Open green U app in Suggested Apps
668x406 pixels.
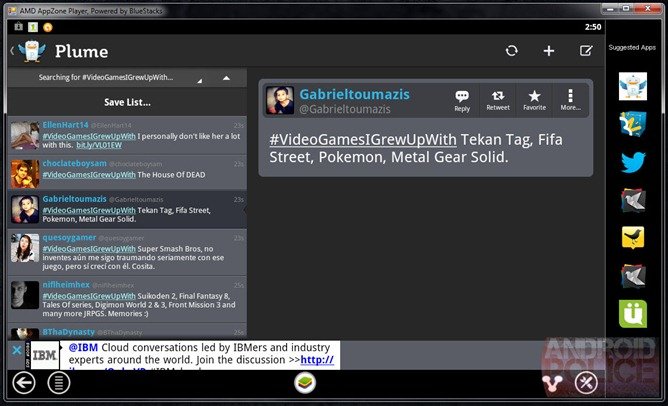click(633, 314)
